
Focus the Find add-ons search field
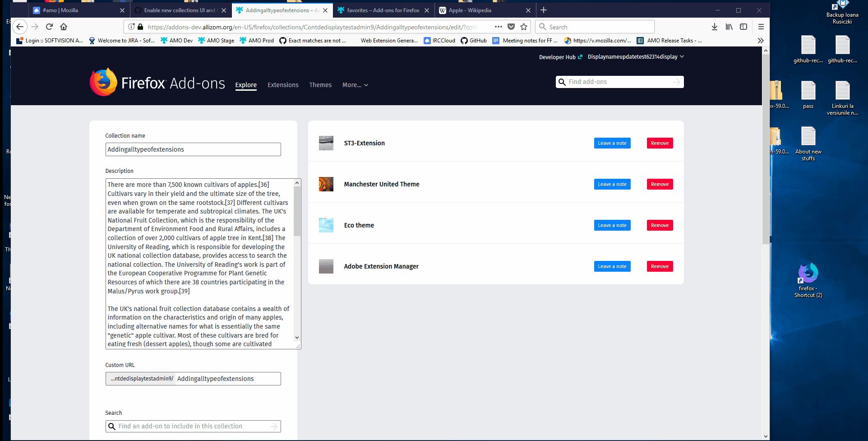619,82
